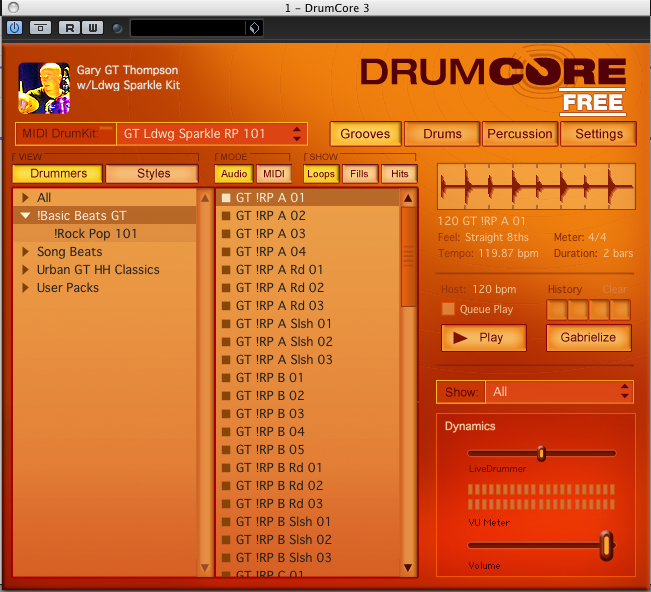Play the selected groove

click(484, 338)
